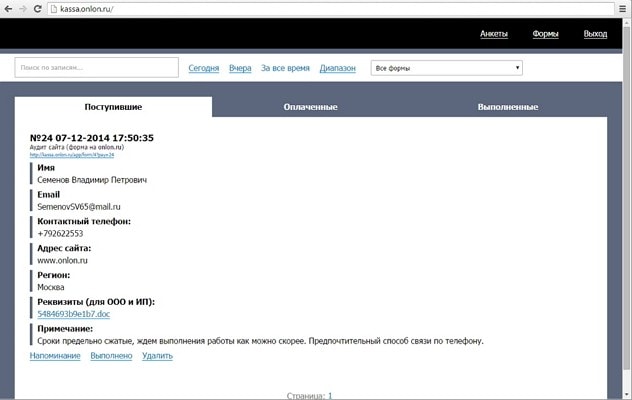Delete record №24 with Удалить
Viewport: 632px width, 400px height.
click(157, 356)
